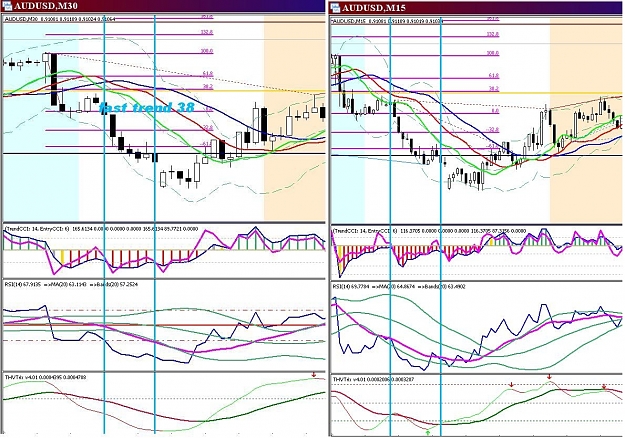Viewport: 625px width, 438px height.
Task: Select the yellow horizontal line in M15 chart
Action: (x=477, y=94)
